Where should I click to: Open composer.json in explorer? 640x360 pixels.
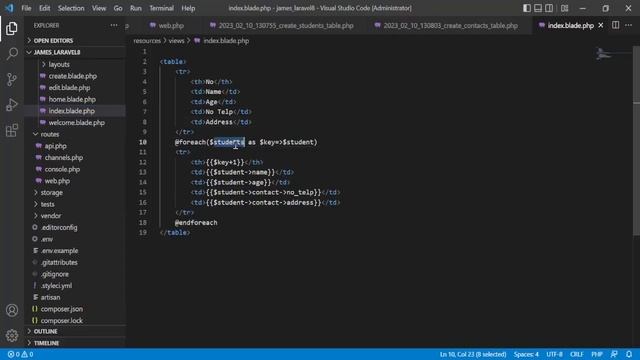(x=62, y=309)
